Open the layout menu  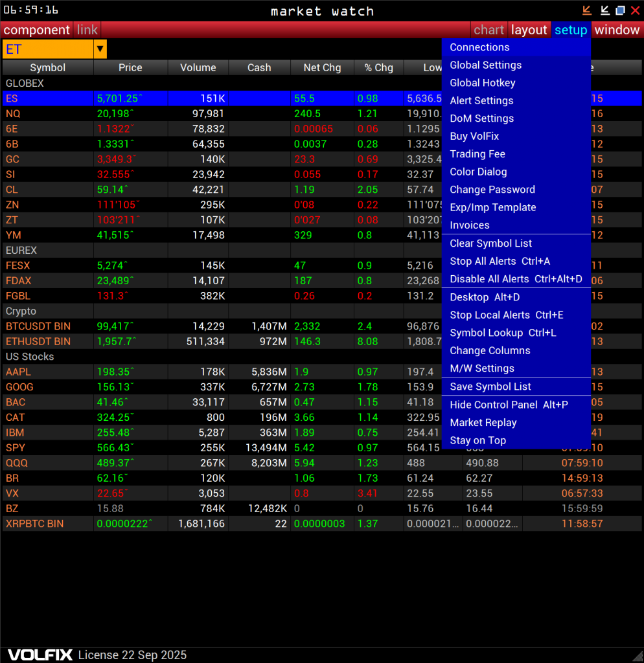[x=529, y=30]
